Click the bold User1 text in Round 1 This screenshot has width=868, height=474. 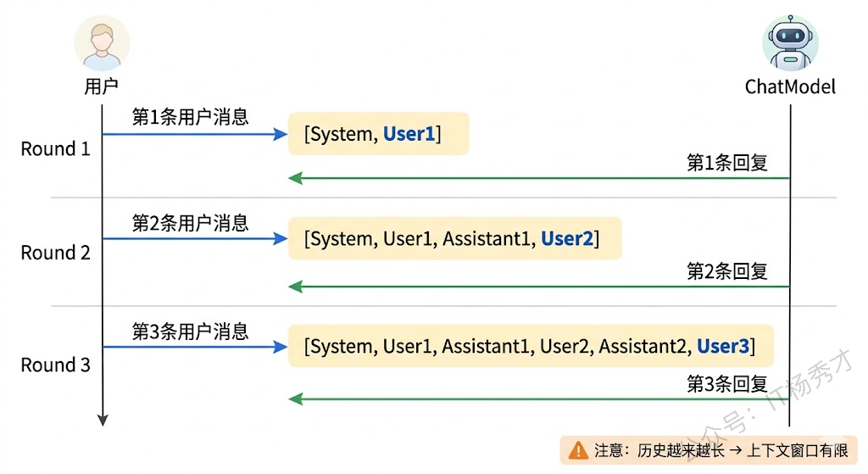(x=409, y=134)
